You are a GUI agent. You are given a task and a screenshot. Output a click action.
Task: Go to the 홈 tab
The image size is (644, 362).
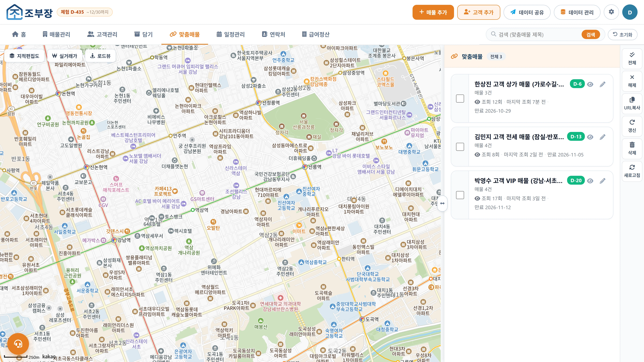tap(19, 34)
